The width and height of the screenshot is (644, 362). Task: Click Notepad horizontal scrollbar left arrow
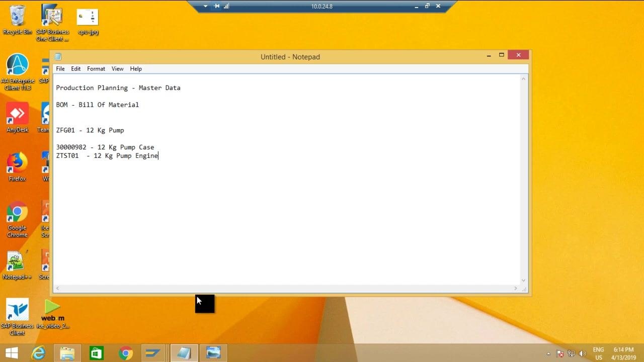click(57, 289)
